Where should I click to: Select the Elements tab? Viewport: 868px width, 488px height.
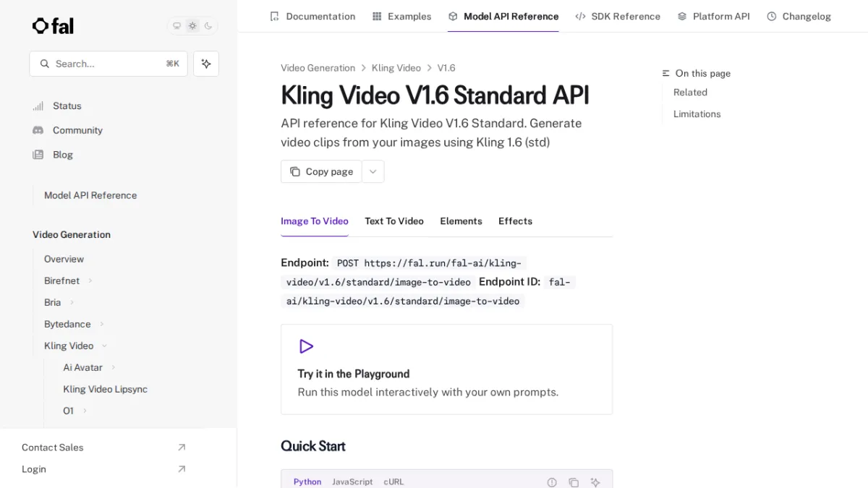coord(461,221)
